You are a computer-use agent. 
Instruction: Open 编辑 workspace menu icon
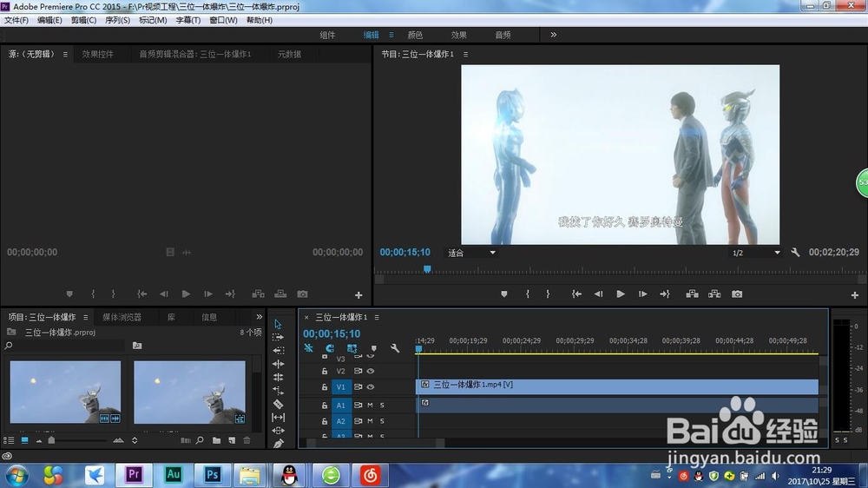[391, 35]
